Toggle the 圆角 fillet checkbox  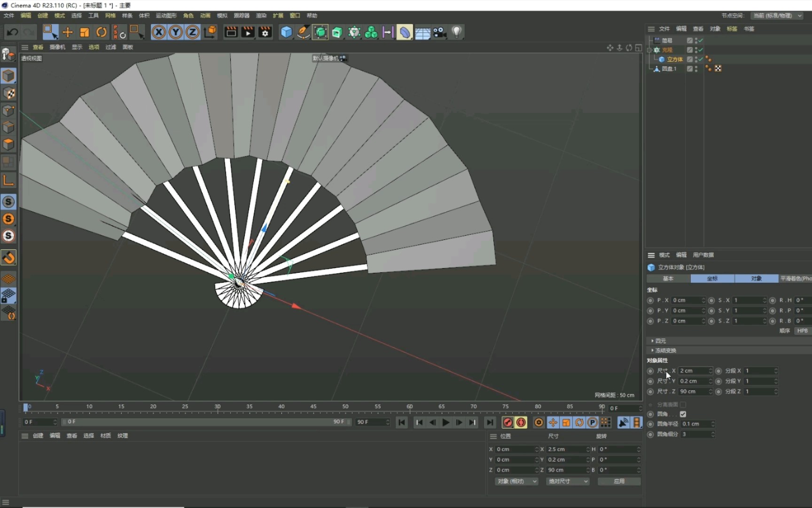[683, 414]
